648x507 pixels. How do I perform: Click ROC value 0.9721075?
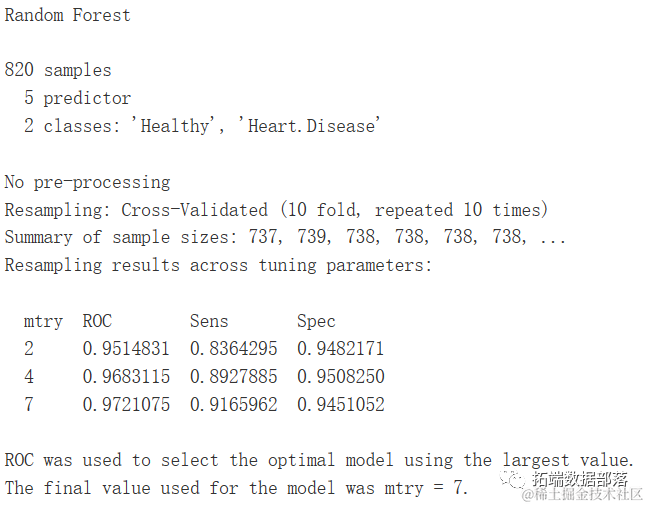(126, 405)
